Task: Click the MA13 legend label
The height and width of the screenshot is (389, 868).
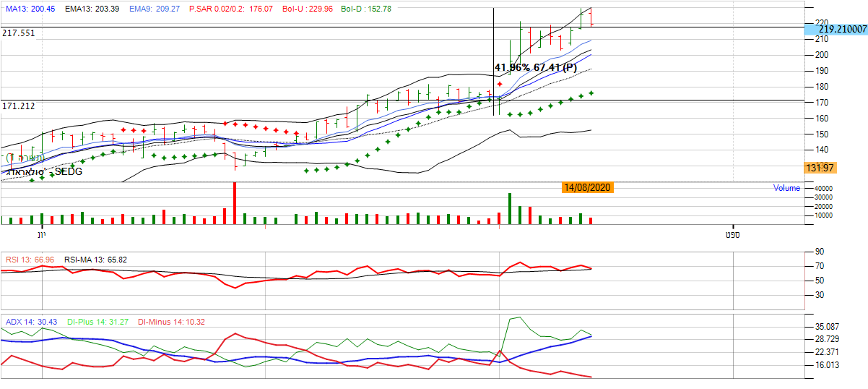Action: [28, 7]
